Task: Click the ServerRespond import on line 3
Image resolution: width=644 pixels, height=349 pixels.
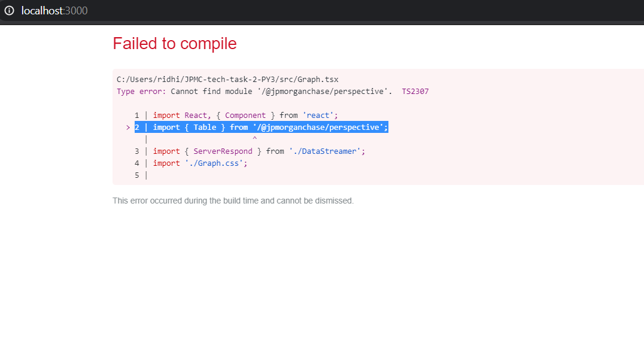Action: pyautogui.click(x=223, y=151)
